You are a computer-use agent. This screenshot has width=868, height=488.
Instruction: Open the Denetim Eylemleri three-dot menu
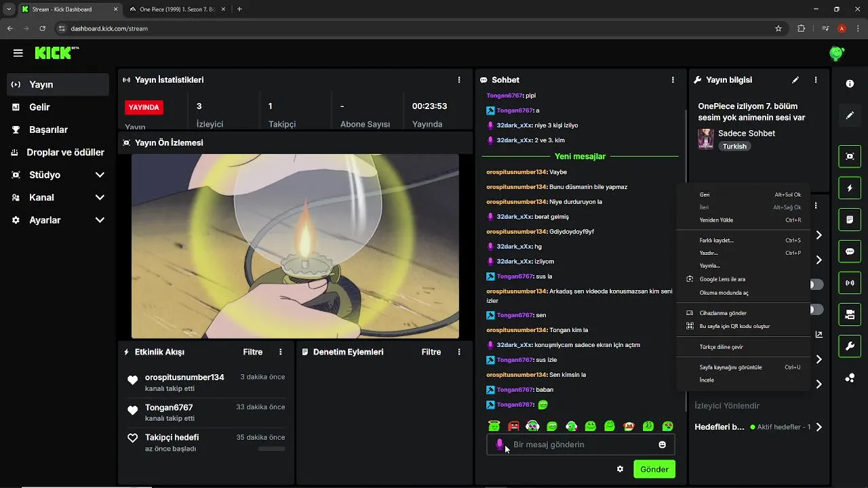[x=459, y=352]
